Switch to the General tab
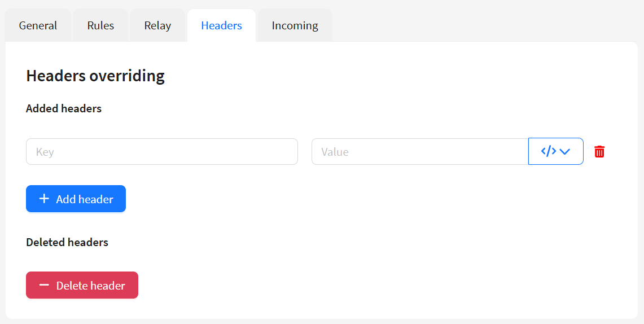 pos(38,25)
